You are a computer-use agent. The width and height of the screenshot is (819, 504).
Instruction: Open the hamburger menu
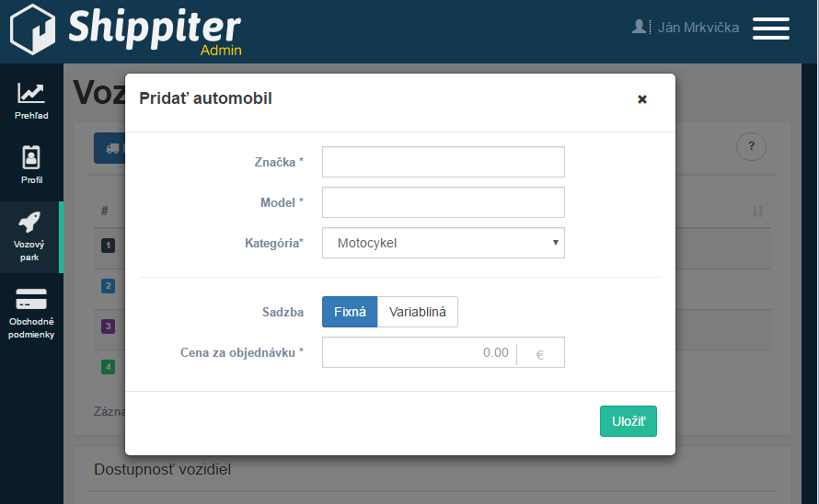coord(770,29)
